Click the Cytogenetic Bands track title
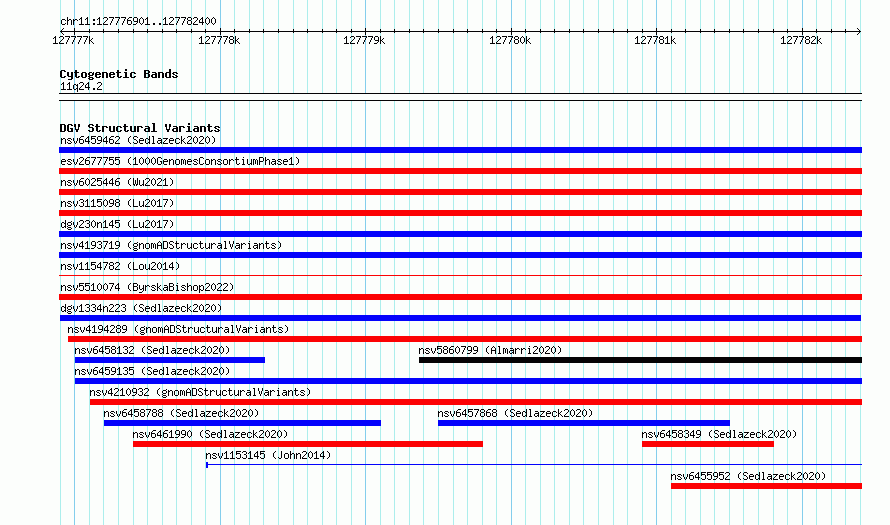890x525 pixels. (x=119, y=74)
